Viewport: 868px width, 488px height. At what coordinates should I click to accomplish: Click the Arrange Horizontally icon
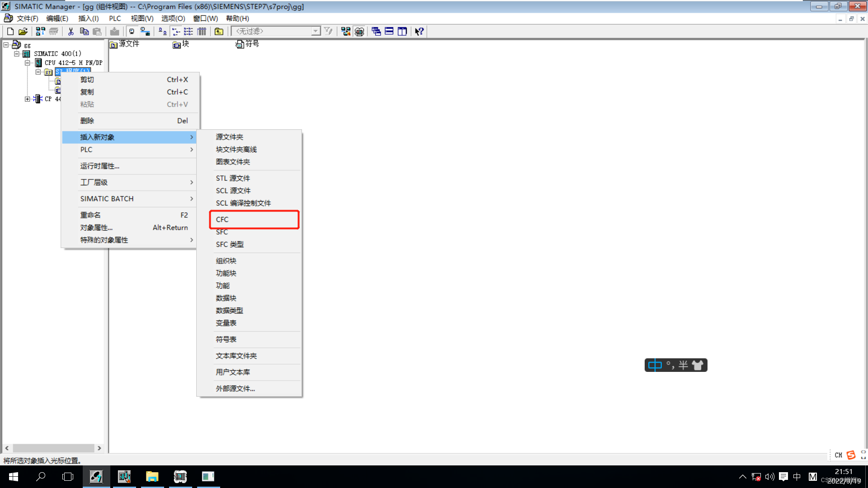coord(389,31)
